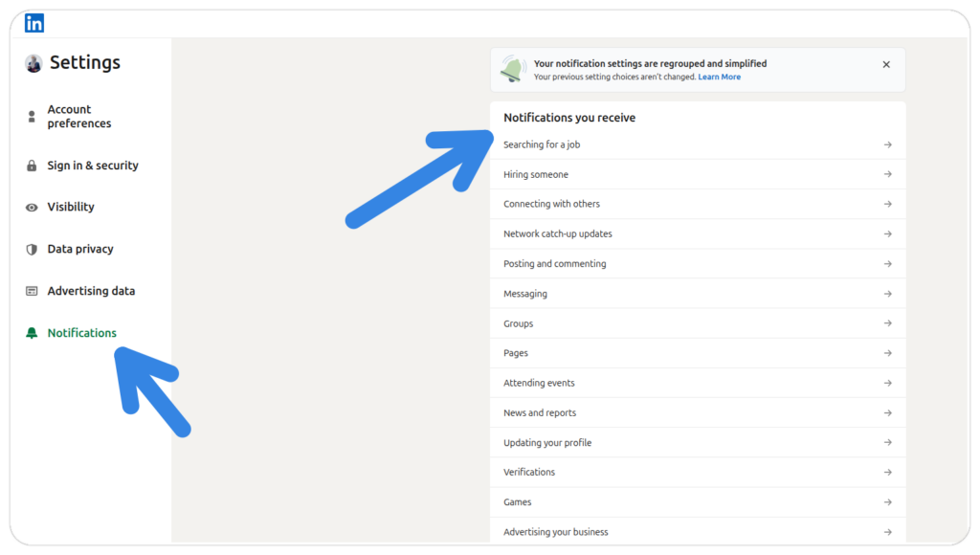The width and height of the screenshot is (980, 555).
Task: Open 'Verifications' notification settings
Action: click(698, 473)
